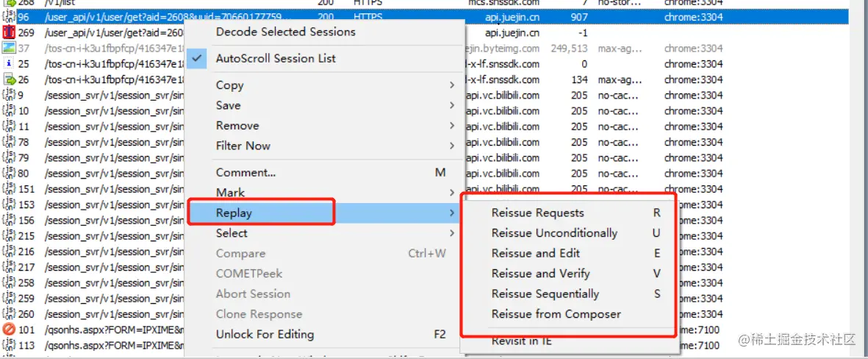Click the image icon of session 37
This screenshot has width=868, height=359.
8,49
